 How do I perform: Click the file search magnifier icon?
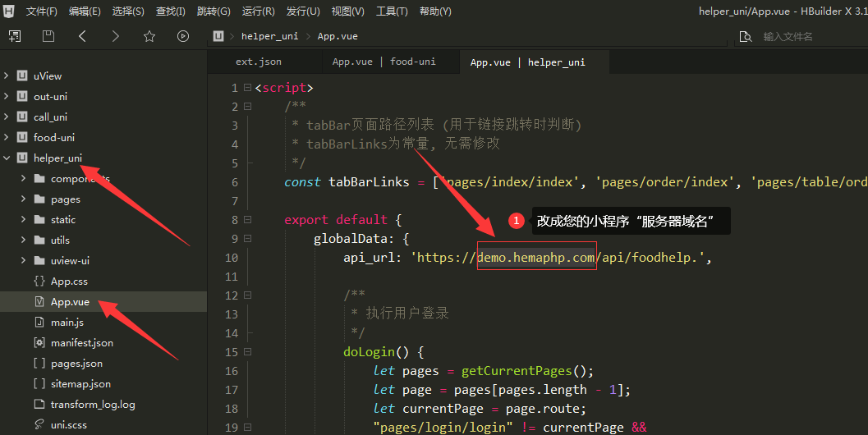pyautogui.click(x=746, y=37)
